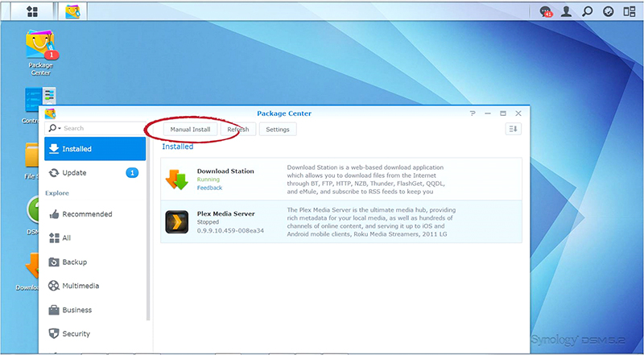Open File Station desktop folder icon
Screen dimensions: 644x355
click(32, 155)
